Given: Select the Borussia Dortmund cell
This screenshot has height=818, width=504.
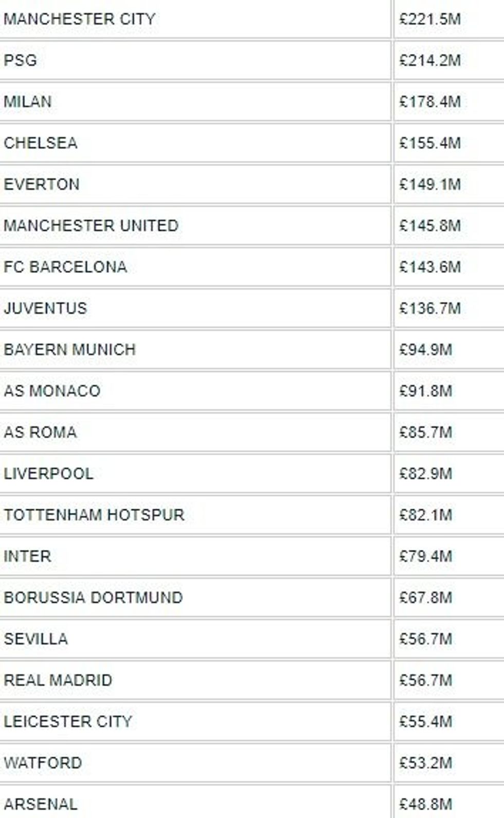Looking at the screenshot, I should pos(93,598).
